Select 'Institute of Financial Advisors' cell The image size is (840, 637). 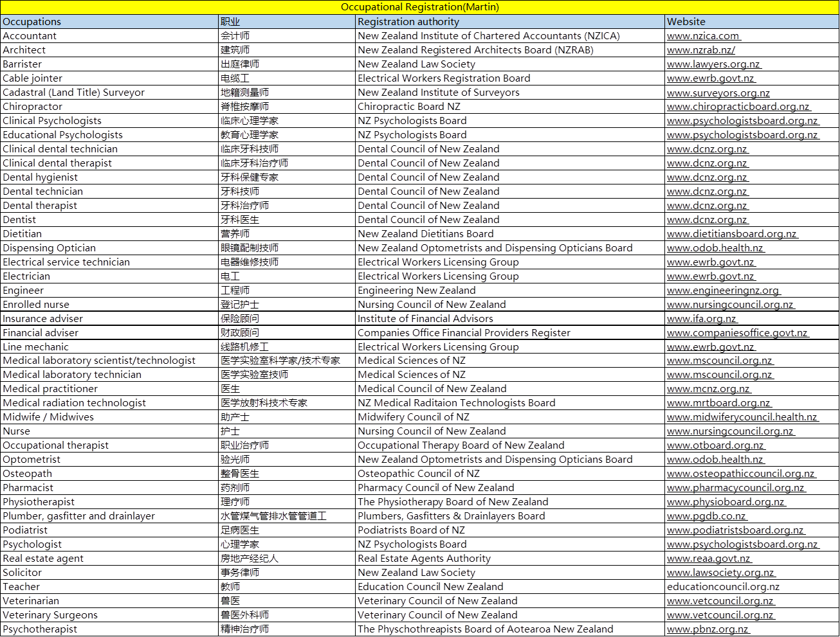(511, 319)
